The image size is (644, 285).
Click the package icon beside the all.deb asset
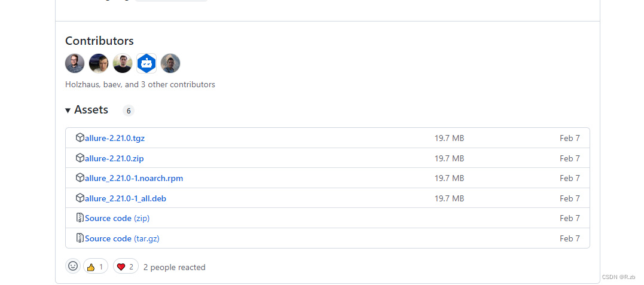click(80, 198)
